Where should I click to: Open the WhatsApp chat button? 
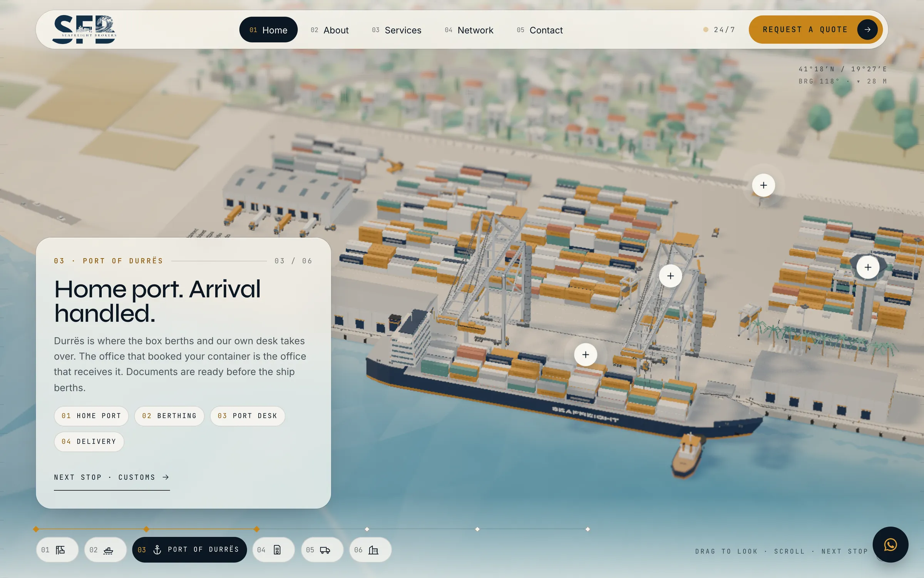890,544
